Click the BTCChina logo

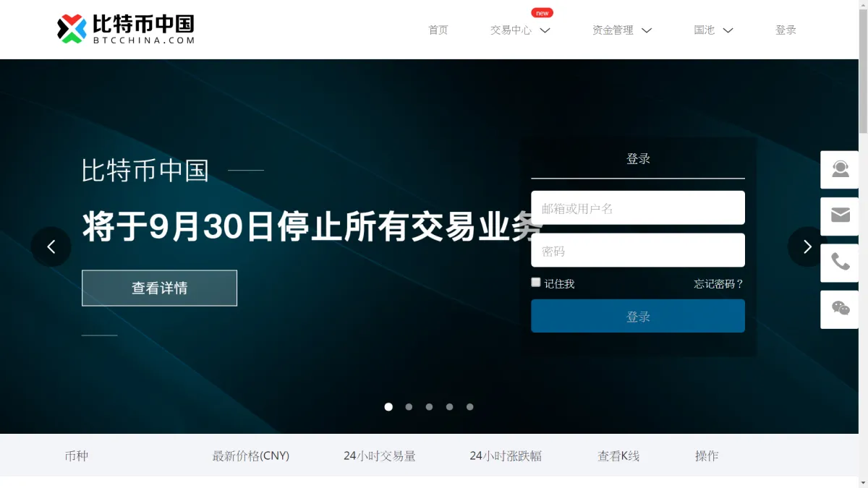[126, 29]
